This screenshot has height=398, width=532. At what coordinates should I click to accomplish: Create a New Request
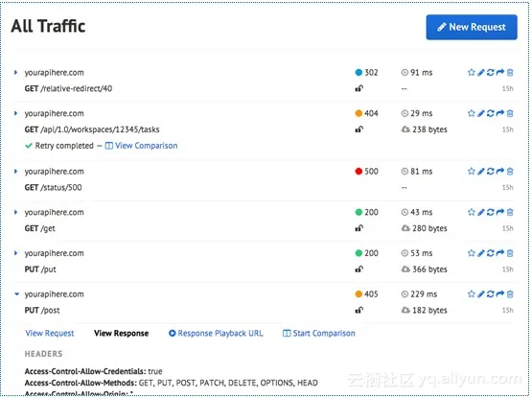(x=472, y=27)
